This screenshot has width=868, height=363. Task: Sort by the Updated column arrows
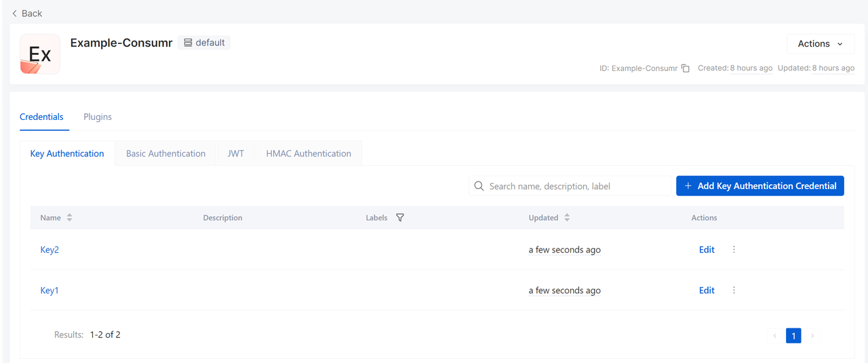click(x=567, y=217)
